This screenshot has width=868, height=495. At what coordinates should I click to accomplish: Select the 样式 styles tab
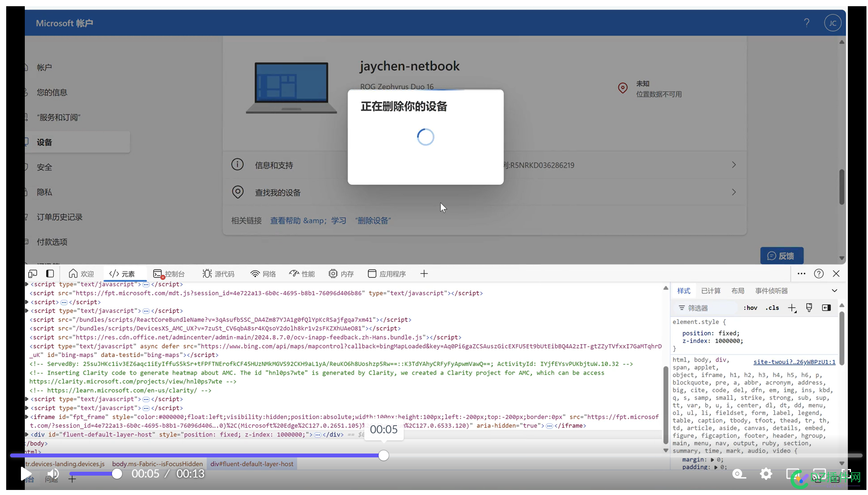(x=684, y=291)
